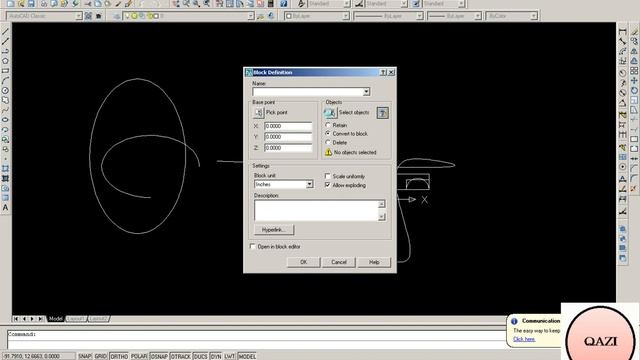Open the ByLayer linetype dropdown
640x360 pixels.
(x=420, y=16)
